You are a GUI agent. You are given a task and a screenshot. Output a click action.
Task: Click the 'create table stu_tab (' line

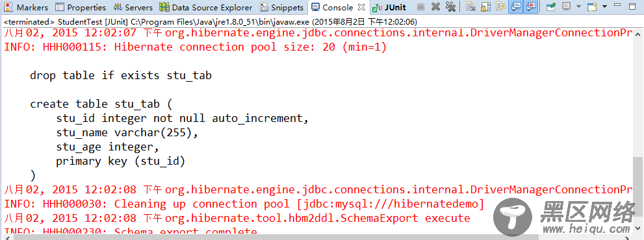click(x=101, y=104)
